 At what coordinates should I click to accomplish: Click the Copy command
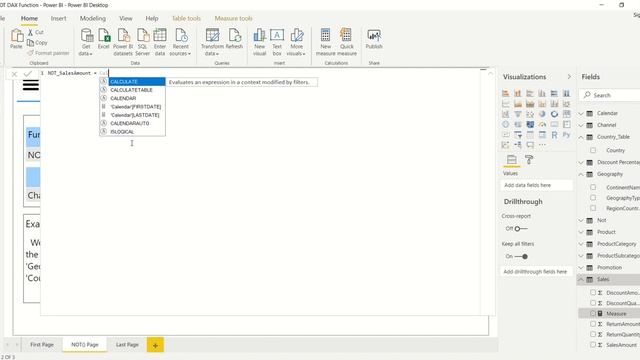tap(37, 42)
